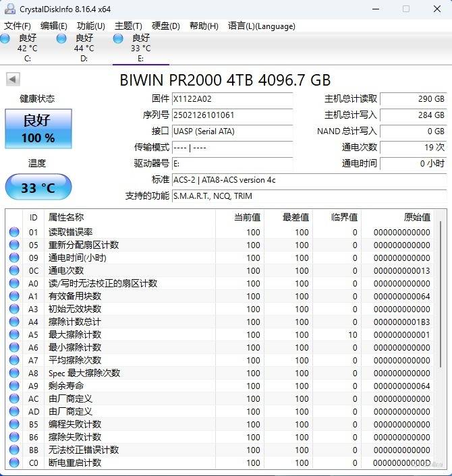
Task: Click status orb for drive E:
Action: (119, 39)
